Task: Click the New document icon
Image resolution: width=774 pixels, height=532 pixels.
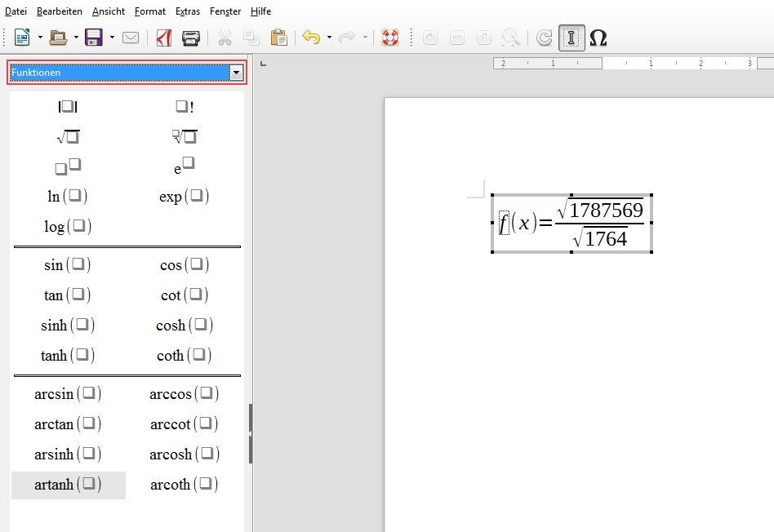Action: coord(22,38)
